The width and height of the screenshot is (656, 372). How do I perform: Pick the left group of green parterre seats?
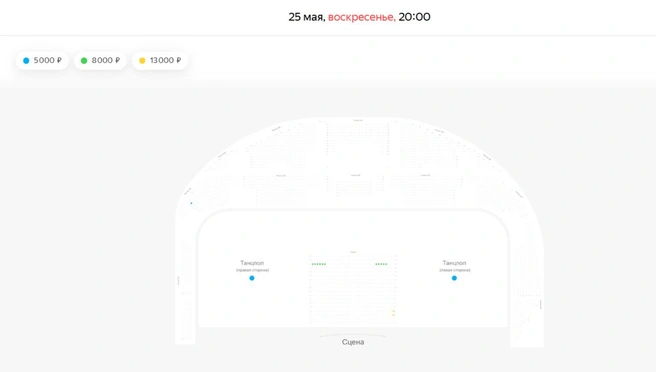(x=319, y=264)
